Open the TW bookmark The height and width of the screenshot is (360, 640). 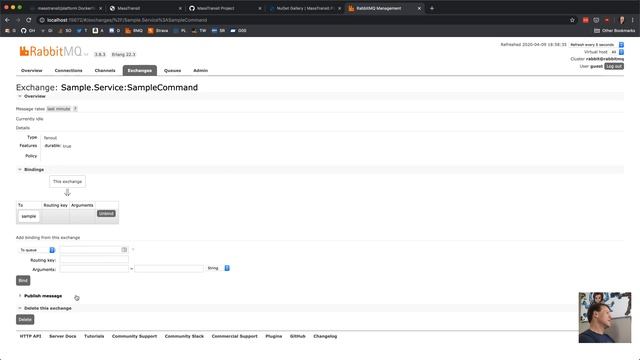(x=199, y=31)
